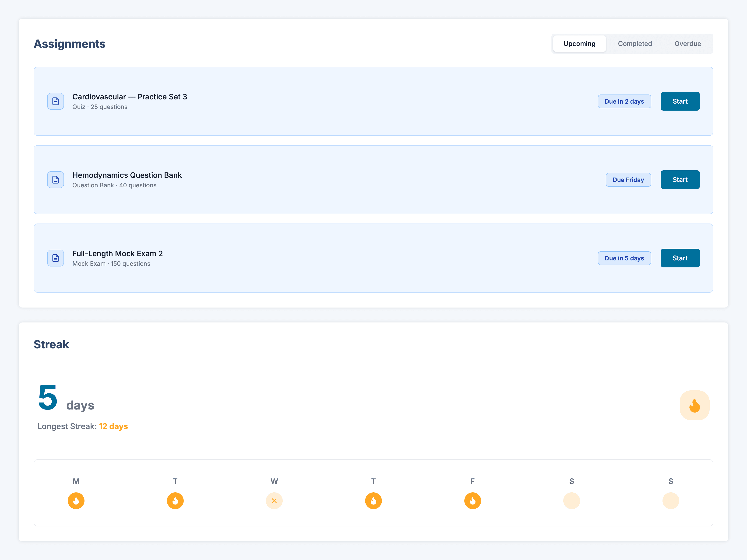Click Thursday's flame streak icon
Viewport: 747px width, 560px height.
[x=373, y=500]
